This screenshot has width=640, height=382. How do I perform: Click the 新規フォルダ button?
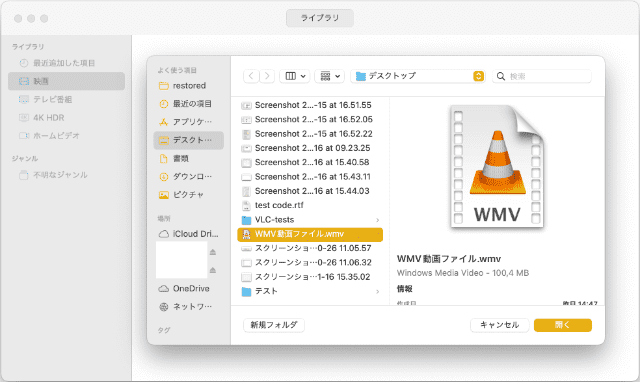274,325
